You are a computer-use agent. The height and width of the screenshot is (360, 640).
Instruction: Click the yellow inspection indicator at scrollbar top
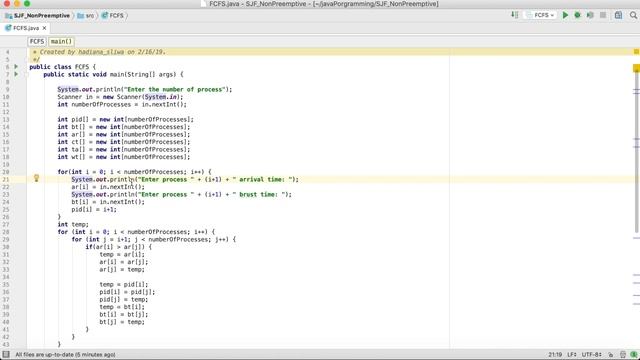[x=636, y=51]
